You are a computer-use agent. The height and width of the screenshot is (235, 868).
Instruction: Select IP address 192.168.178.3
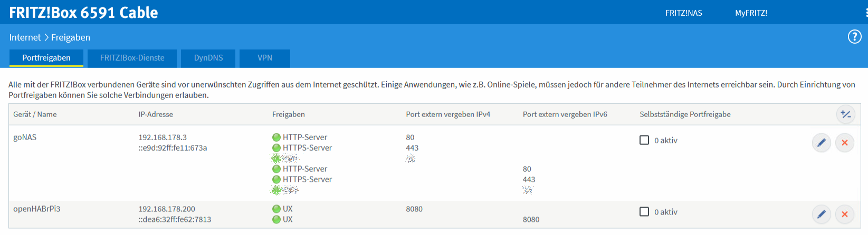pyautogui.click(x=163, y=138)
